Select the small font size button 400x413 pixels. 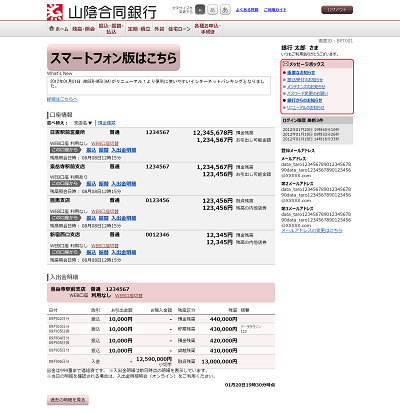[200, 10]
